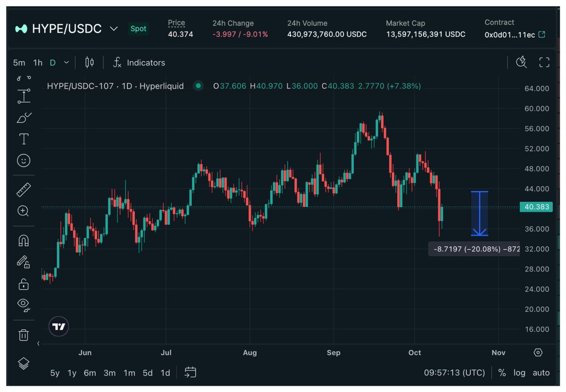Set the date range to 1m

click(x=129, y=373)
